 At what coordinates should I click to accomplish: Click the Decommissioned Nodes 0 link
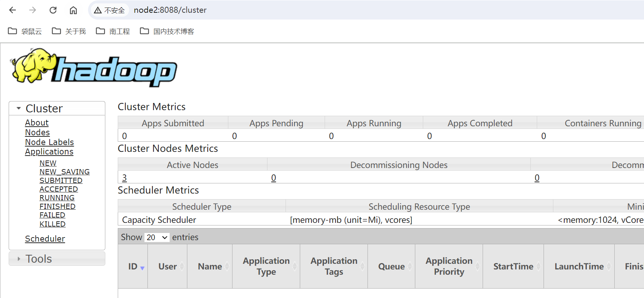click(537, 178)
